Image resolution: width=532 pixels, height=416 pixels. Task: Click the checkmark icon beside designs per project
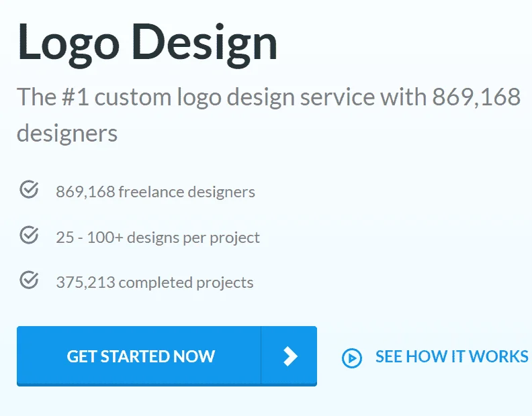tap(29, 236)
